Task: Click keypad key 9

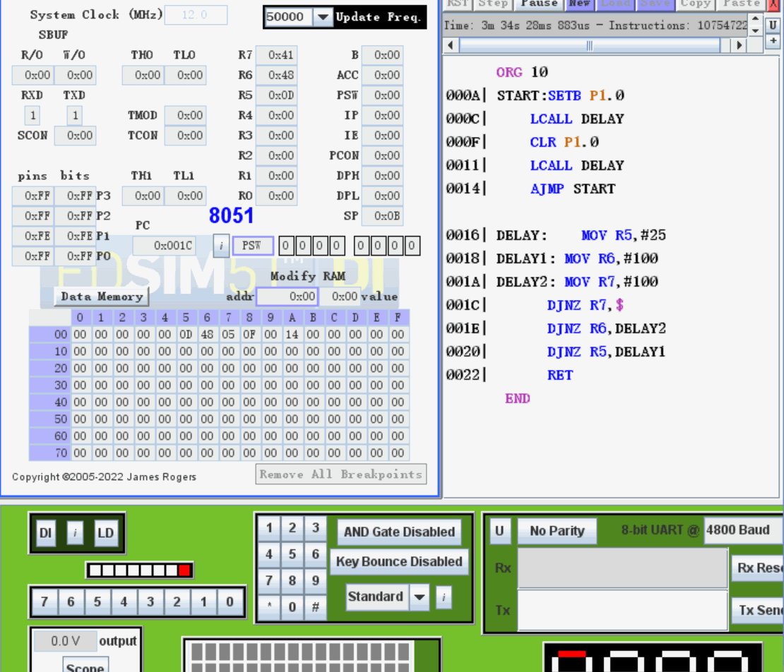Action: [x=316, y=580]
